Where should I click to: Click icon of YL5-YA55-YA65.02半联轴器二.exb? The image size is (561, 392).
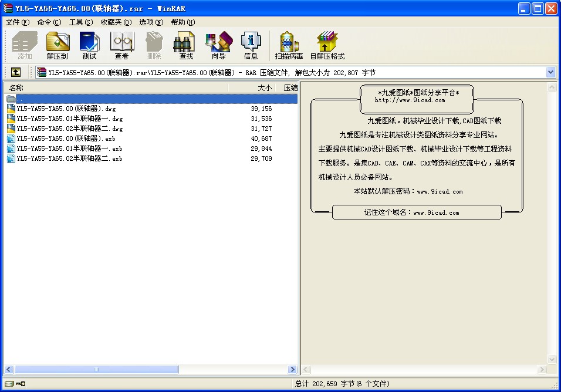tap(11, 158)
